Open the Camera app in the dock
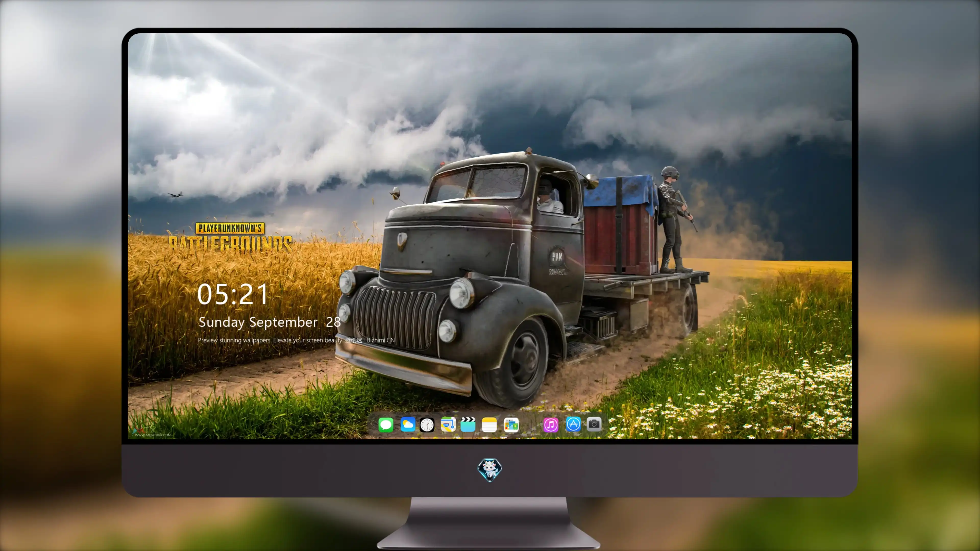Screen dimensions: 980x551 [x=594, y=424]
